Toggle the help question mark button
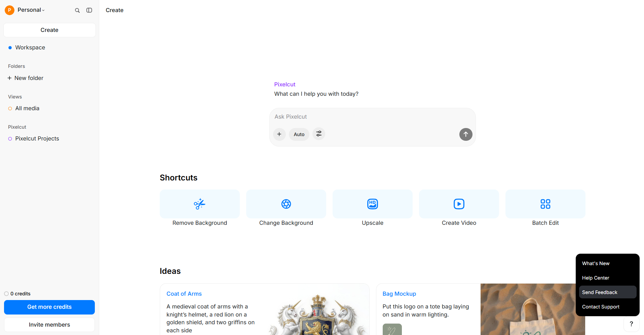Viewport: 644px width, 335px height. pyautogui.click(x=631, y=324)
